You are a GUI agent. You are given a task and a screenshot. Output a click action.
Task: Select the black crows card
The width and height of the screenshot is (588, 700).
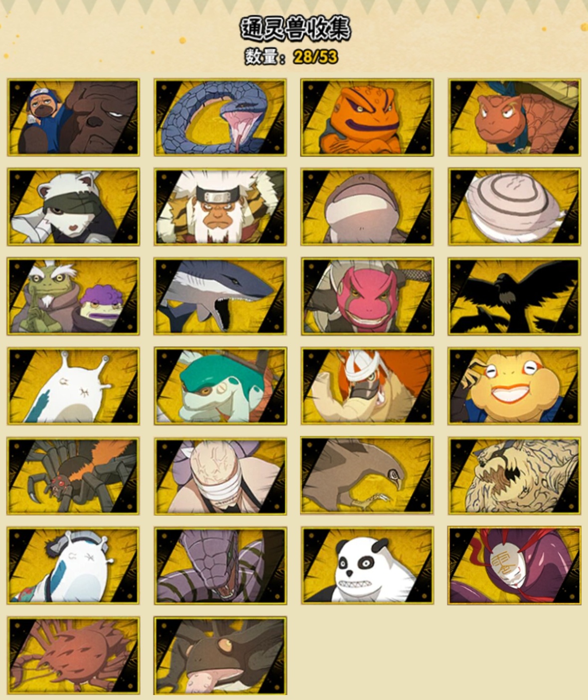click(x=514, y=296)
